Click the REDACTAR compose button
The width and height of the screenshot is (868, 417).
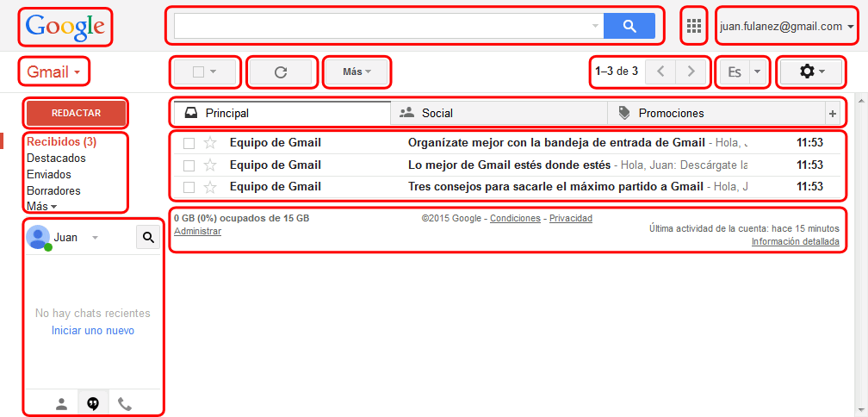coord(77,113)
